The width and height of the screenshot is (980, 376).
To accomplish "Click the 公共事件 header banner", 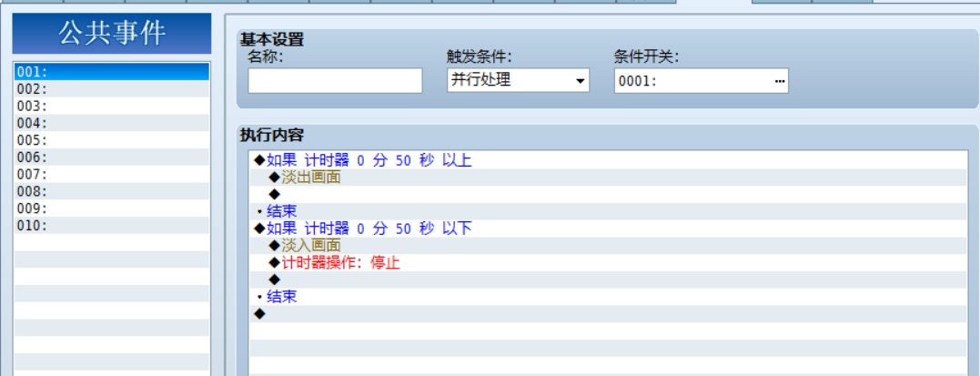I will pyautogui.click(x=112, y=33).
